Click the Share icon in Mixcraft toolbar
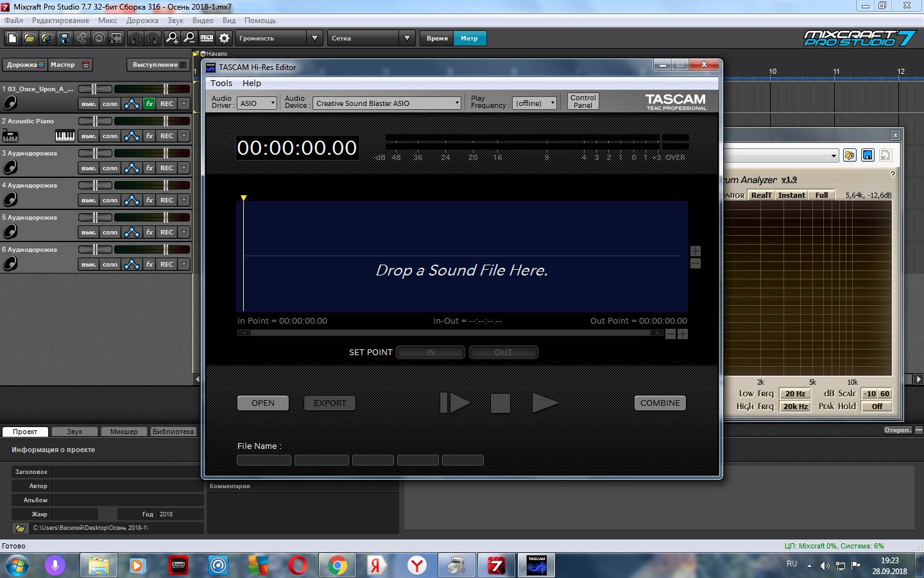This screenshot has height=578, width=924. [x=81, y=39]
